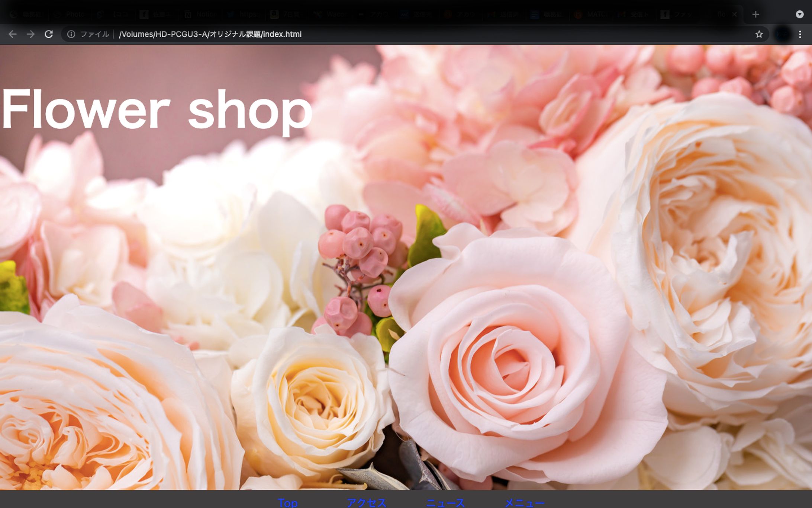This screenshot has width=812, height=508.
Task: Click the browser back arrow
Action: (x=12, y=34)
